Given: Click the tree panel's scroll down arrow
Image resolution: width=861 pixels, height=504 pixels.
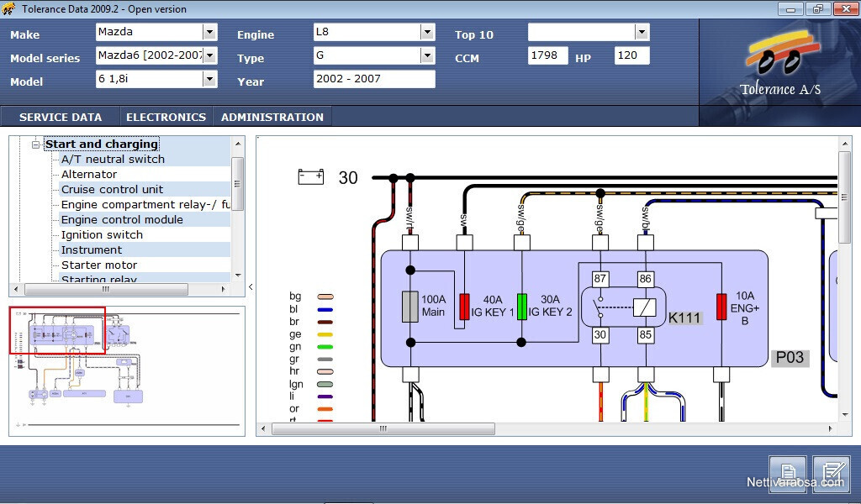Looking at the screenshot, I should point(238,276).
